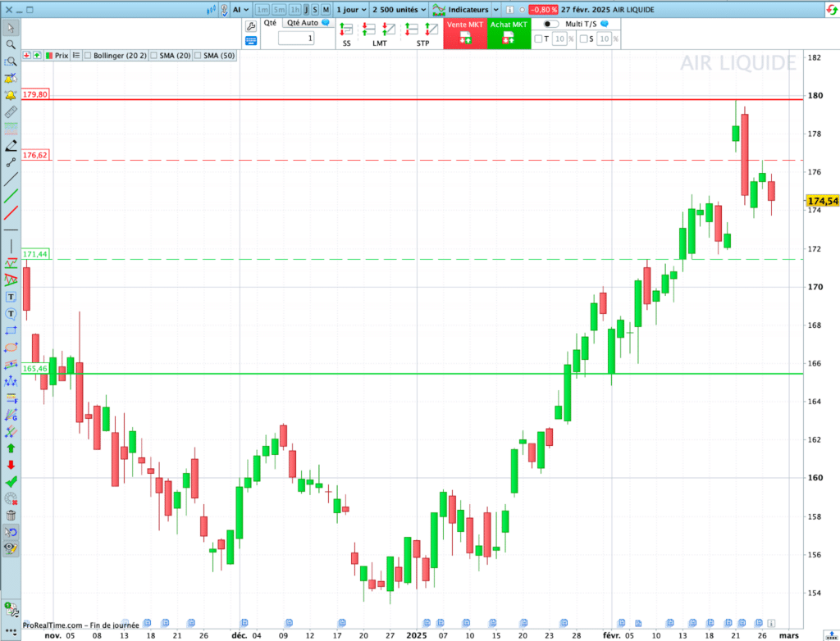The width and height of the screenshot is (840, 641).
Task: Click the red-green refresh arrows icon
Action: pos(832,10)
